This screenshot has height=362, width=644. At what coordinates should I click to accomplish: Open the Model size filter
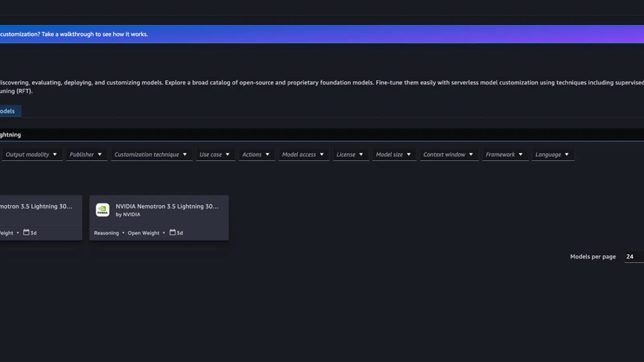[x=394, y=154]
